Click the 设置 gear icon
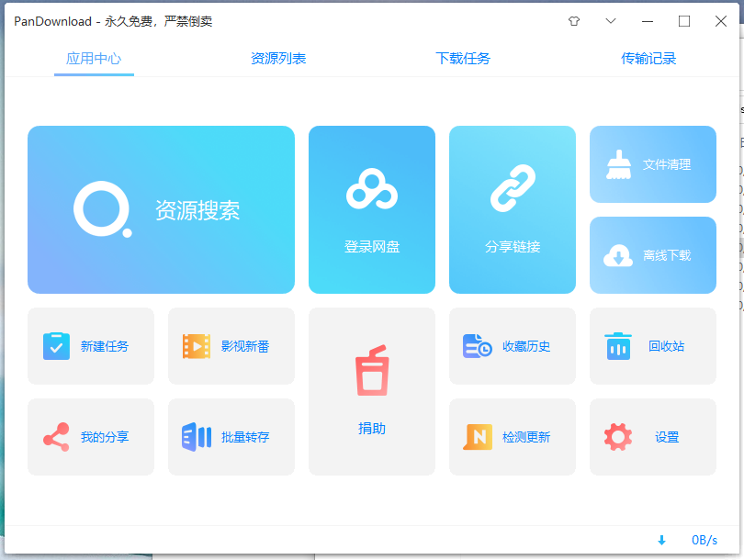Image resolution: width=744 pixels, height=560 pixels. click(618, 437)
